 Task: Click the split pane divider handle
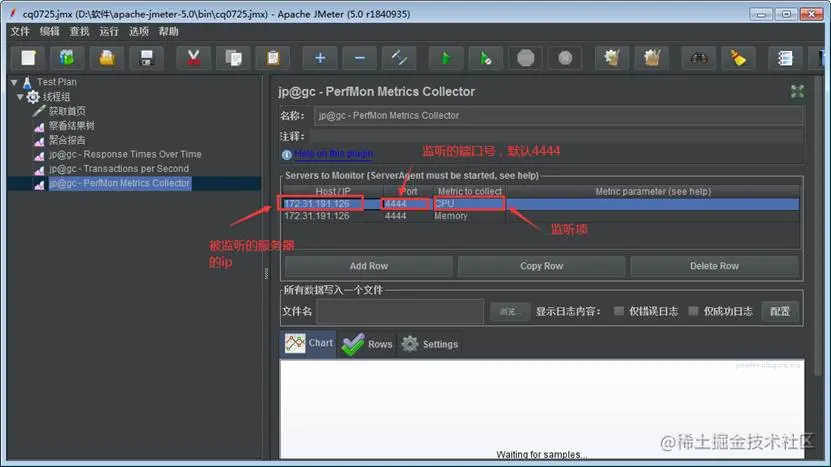(x=266, y=273)
